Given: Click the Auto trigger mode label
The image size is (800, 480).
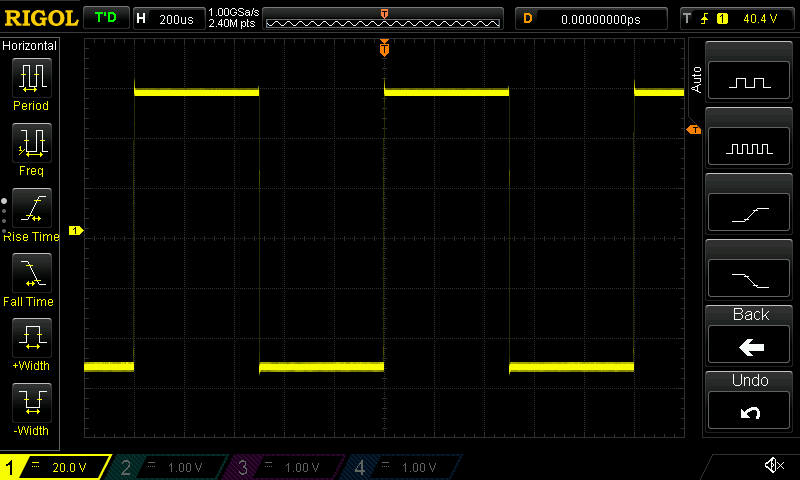Looking at the screenshot, I should (696, 80).
